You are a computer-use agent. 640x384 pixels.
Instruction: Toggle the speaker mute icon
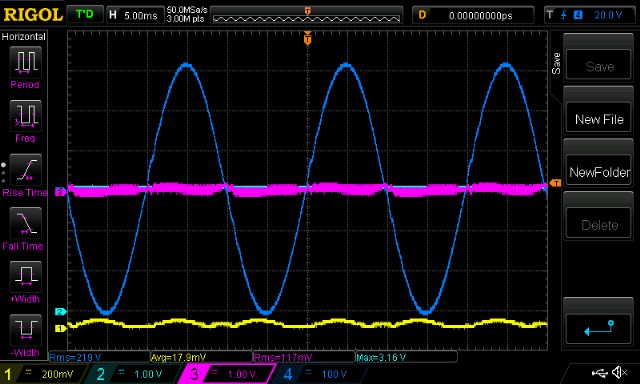(620, 372)
